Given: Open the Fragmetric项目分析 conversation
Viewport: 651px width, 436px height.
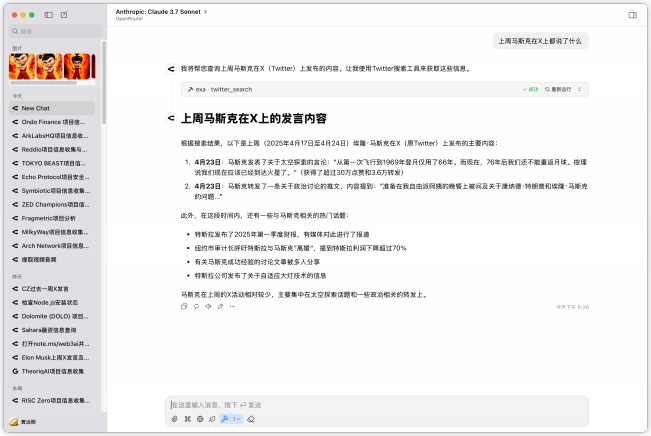Looking at the screenshot, I should point(52,218).
